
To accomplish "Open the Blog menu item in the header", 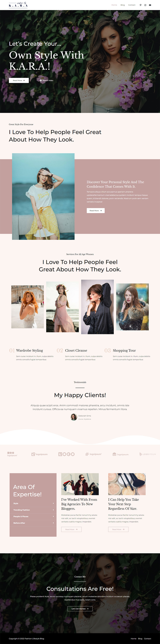I will [x=123, y=5].
